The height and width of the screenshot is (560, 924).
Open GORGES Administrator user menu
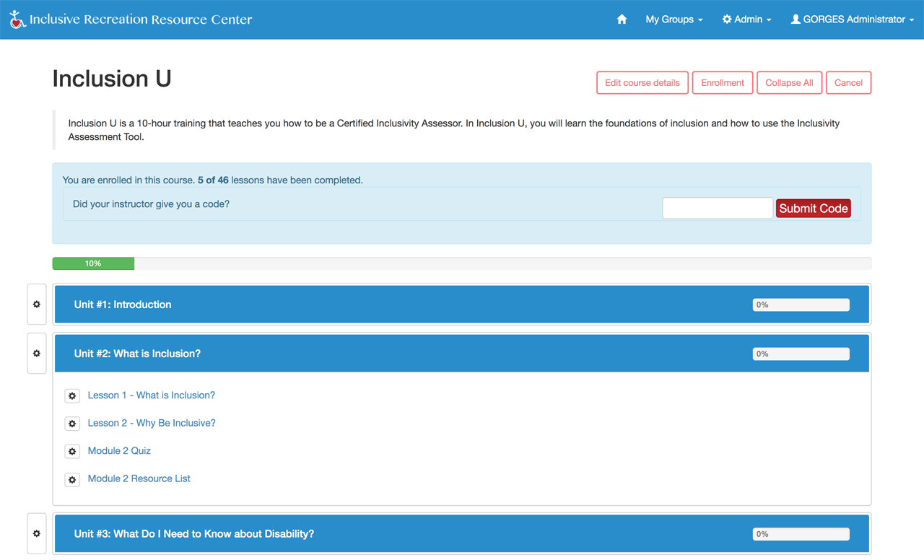(853, 19)
